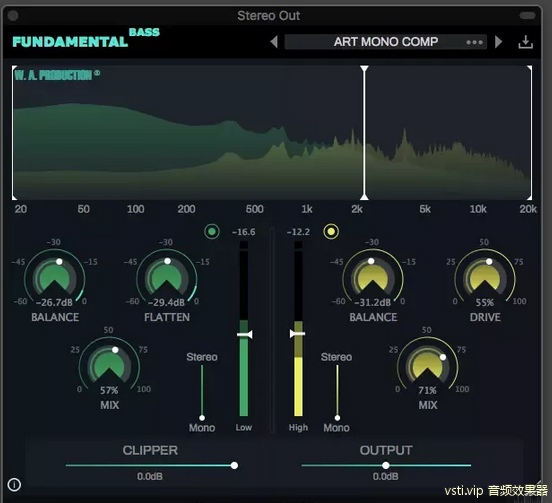Go to the next preset with right arrow
The height and width of the screenshot is (503, 552).
coord(498,42)
